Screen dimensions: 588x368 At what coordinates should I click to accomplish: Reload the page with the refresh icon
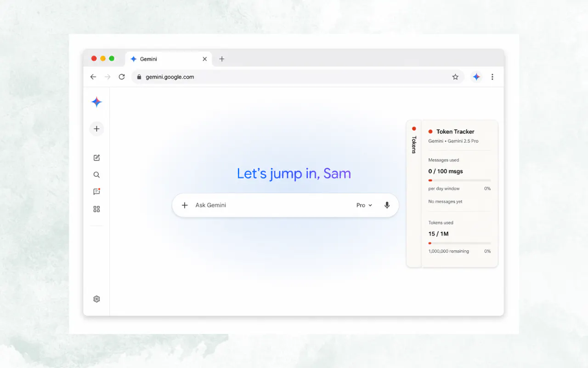[122, 77]
